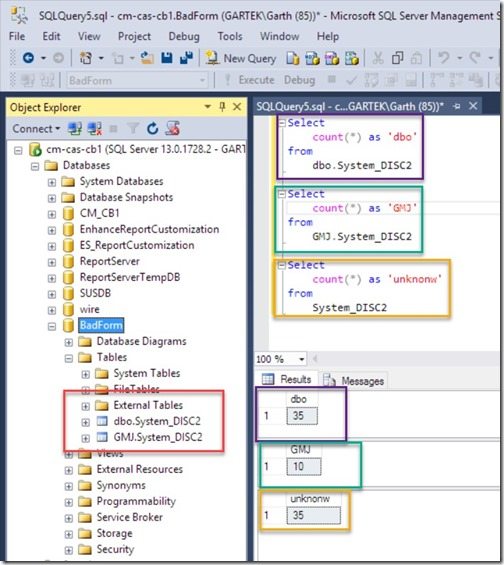Viewport: 504px width, 565px height.
Task: Click the Save file disk icon
Action: [x=166, y=58]
